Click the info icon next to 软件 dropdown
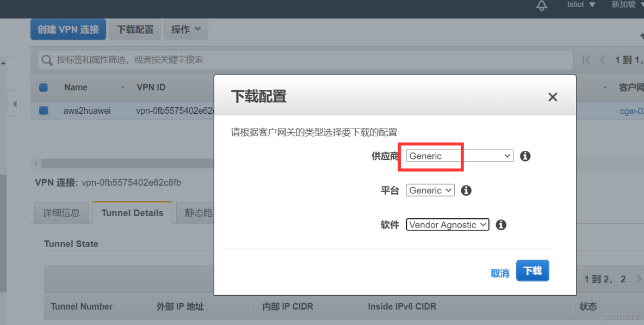 [500, 224]
